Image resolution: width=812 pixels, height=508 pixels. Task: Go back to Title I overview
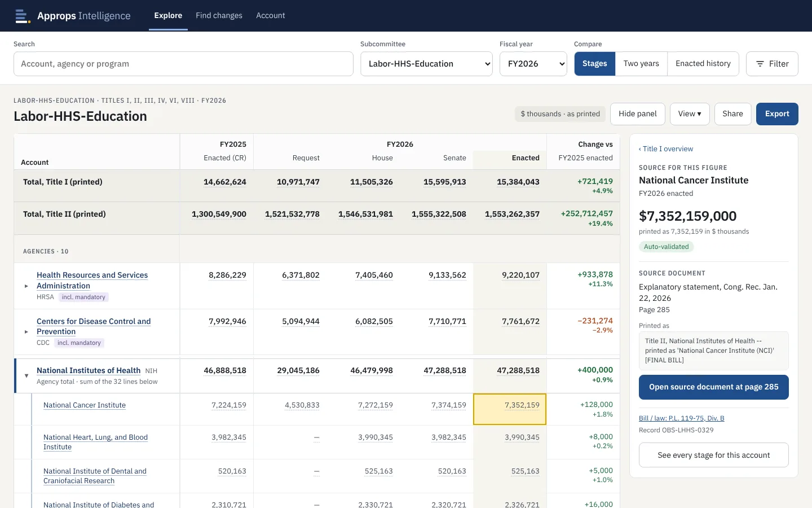(666, 149)
